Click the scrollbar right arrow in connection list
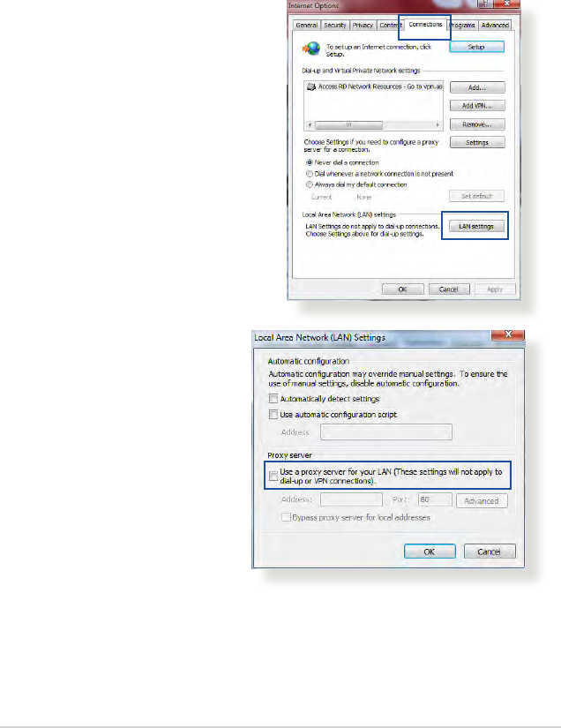 pyautogui.click(x=438, y=125)
